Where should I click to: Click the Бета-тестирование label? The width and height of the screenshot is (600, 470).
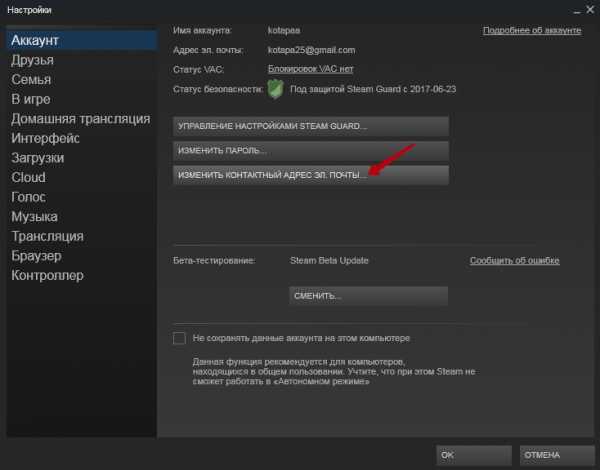pos(214,261)
